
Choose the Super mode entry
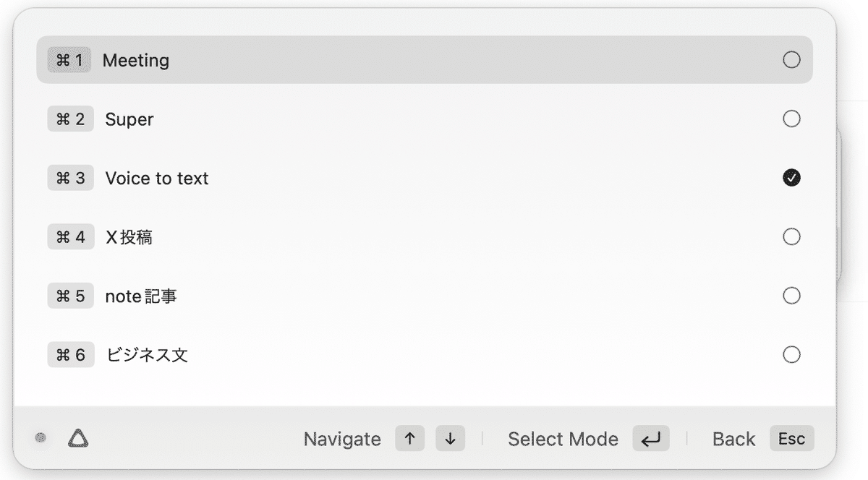click(x=129, y=119)
